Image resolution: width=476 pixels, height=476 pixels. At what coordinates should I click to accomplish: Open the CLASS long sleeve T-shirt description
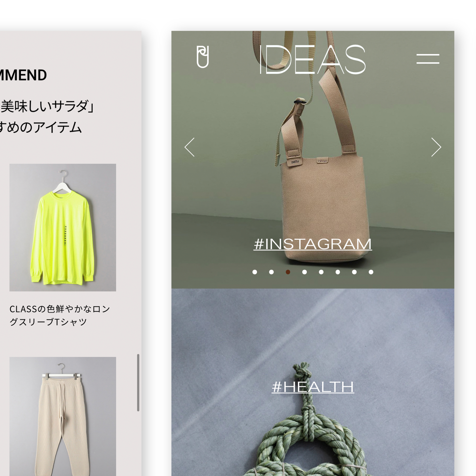pyautogui.click(x=60, y=315)
